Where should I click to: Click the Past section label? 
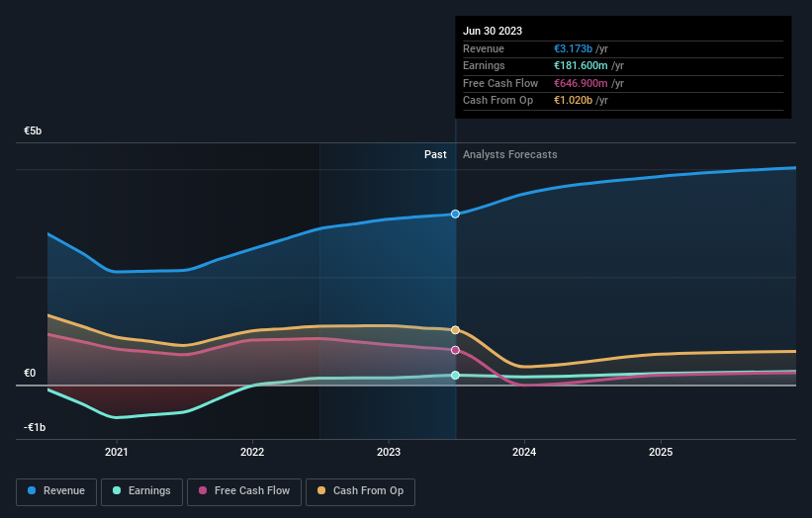pyautogui.click(x=435, y=154)
